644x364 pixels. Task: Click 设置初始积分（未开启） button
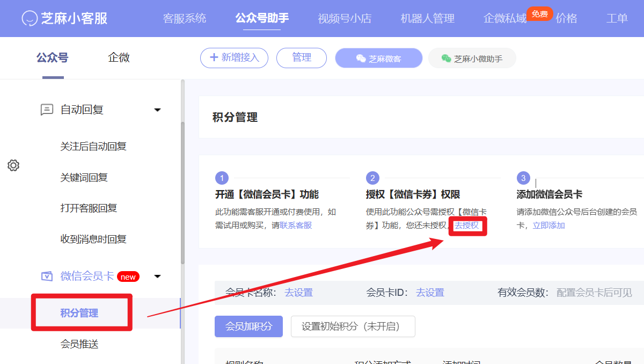click(x=353, y=326)
